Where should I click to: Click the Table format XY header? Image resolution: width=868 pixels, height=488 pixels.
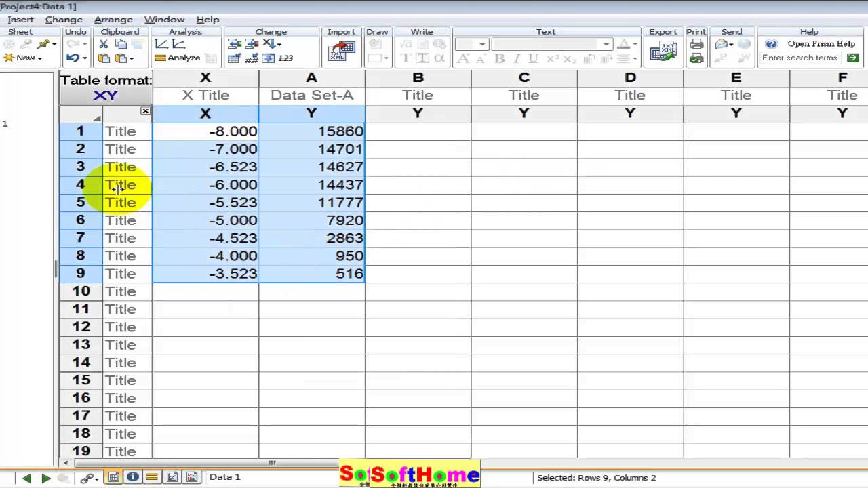tap(106, 88)
